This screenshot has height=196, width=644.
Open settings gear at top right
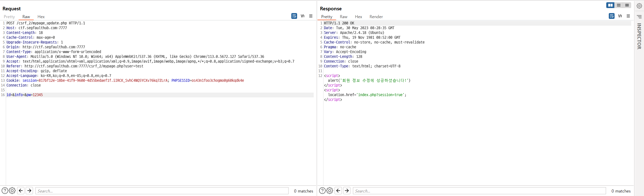pyautogui.click(x=639, y=6)
